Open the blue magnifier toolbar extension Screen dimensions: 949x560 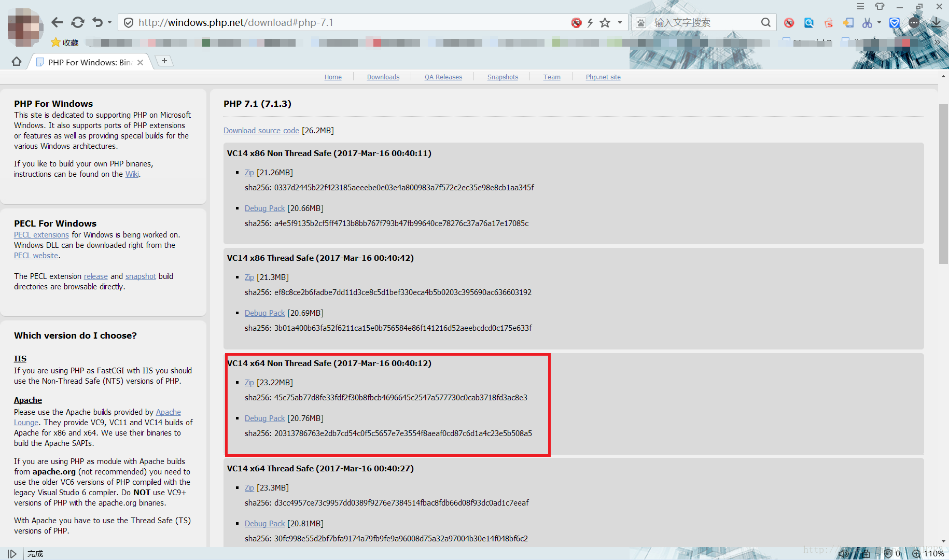point(808,23)
